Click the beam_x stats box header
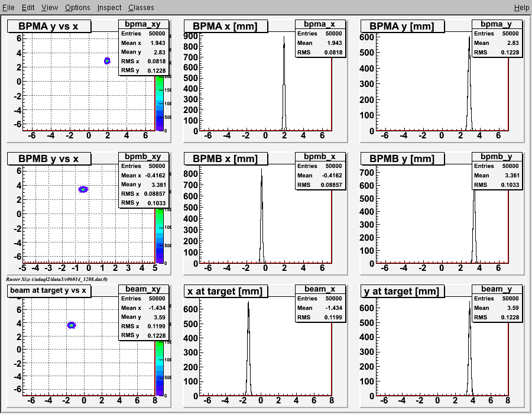 (x=320, y=289)
